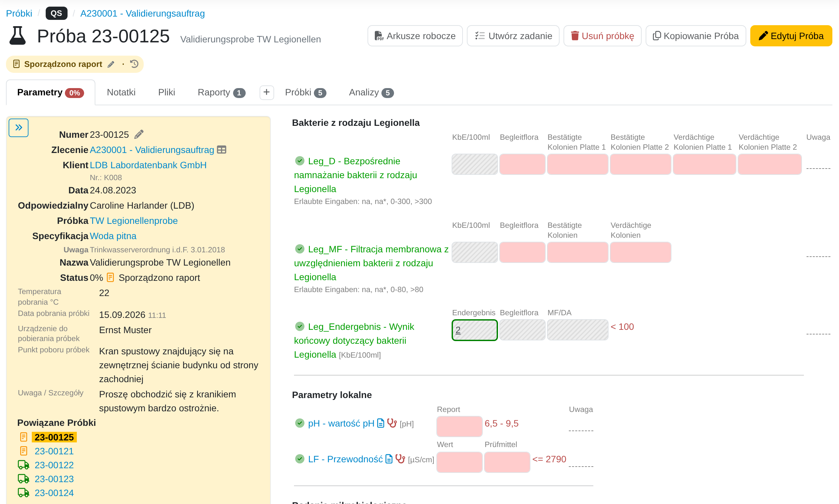839x504 pixels.
Task: Open client link LDB Labordatenbank GmbH
Action: point(148,165)
